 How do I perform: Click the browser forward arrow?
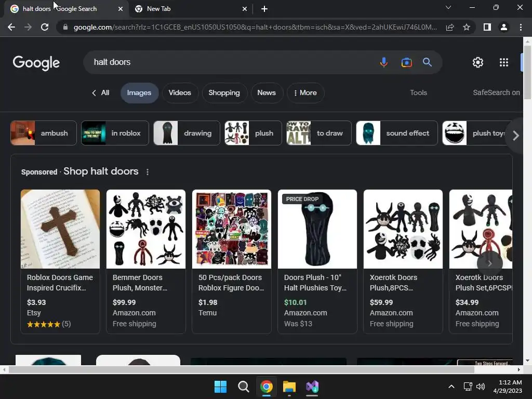pyautogui.click(x=28, y=27)
